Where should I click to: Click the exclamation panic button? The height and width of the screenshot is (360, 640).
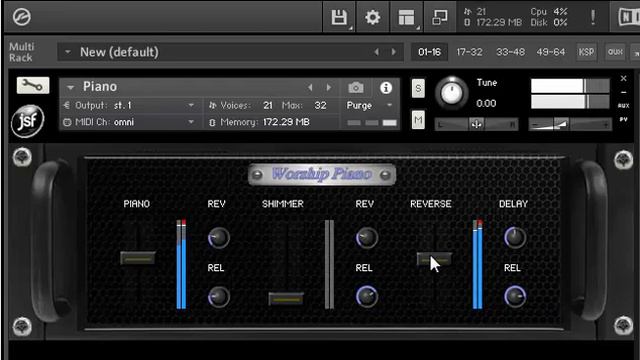coord(593,17)
